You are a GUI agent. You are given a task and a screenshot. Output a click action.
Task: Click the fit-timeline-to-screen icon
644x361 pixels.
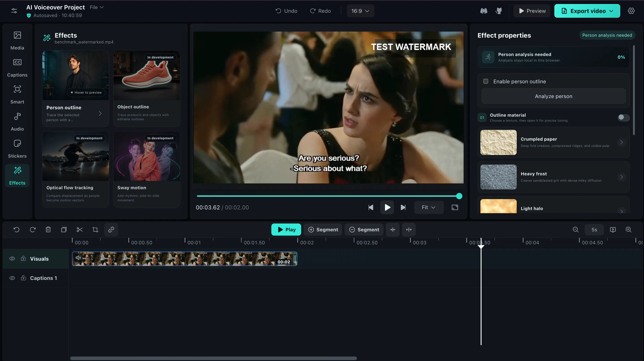613,230
